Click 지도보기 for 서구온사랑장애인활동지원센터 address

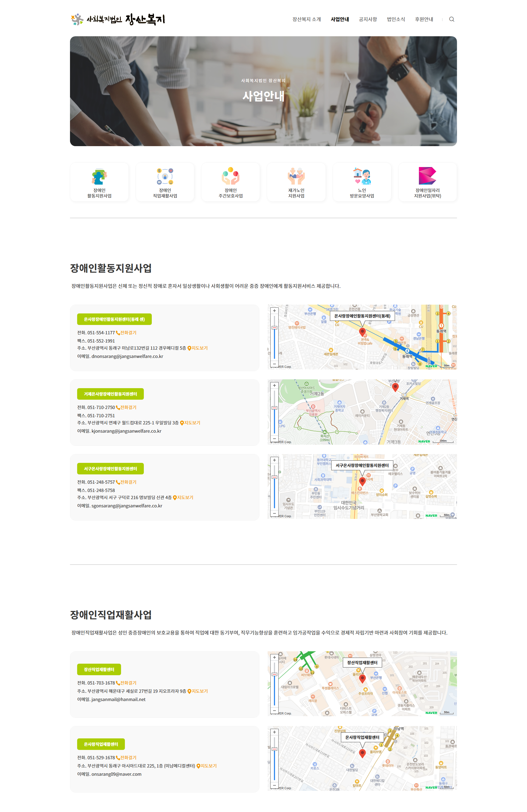click(183, 497)
